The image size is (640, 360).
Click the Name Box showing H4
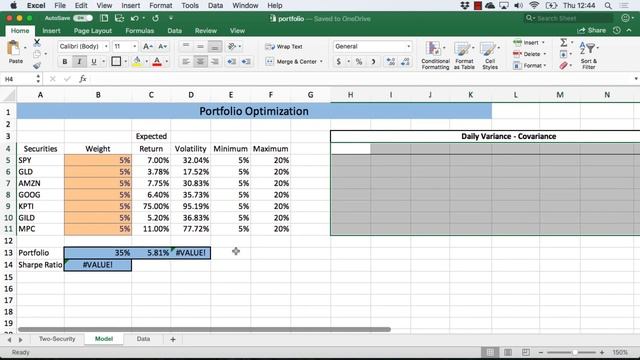point(19,79)
